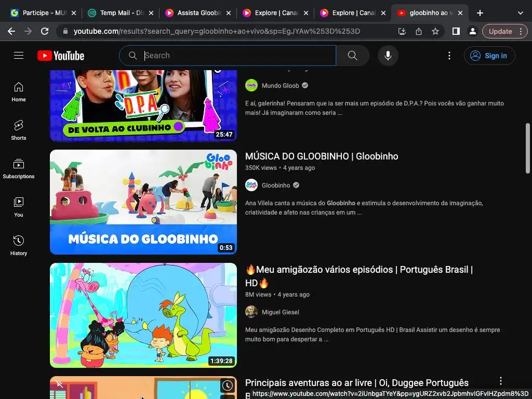Open YouTube settings three-dot menu
Viewport: 532px width, 399px height.
[x=449, y=56]
